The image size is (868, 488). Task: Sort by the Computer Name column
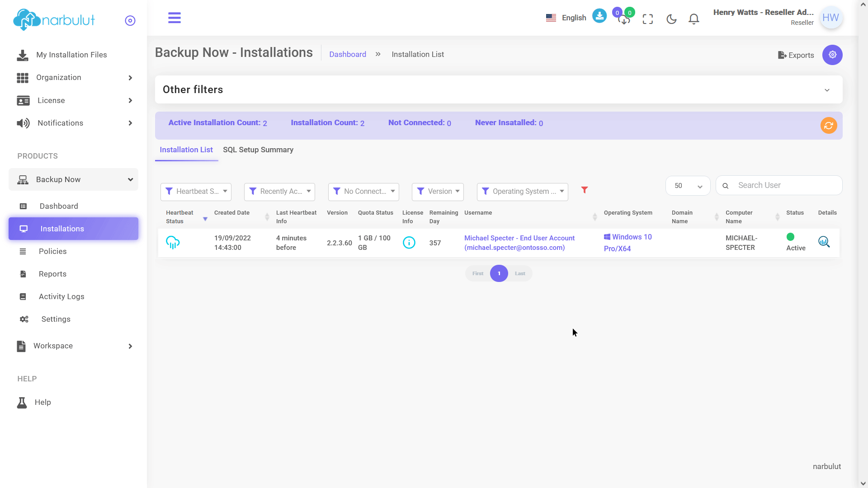pos(777,217)
